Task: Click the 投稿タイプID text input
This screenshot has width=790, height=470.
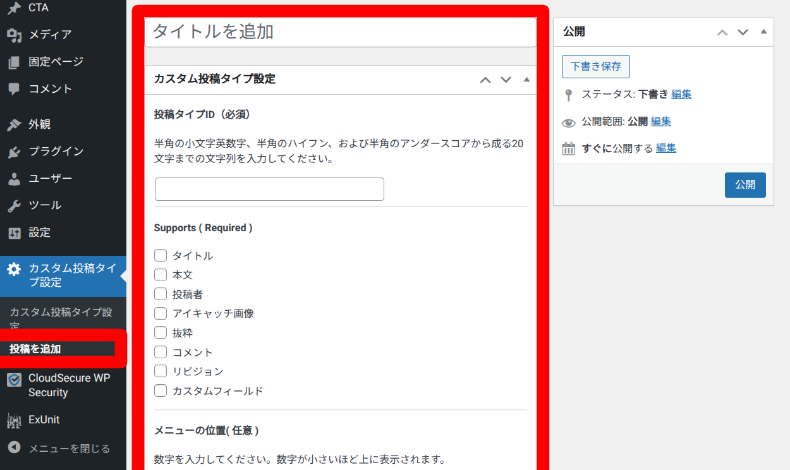Action: [270, 189]
